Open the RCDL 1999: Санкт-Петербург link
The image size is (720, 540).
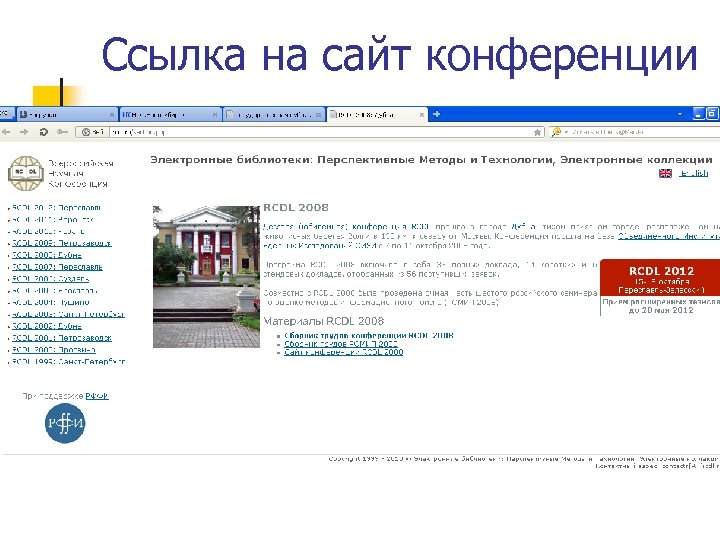click(x=68, y=362)
